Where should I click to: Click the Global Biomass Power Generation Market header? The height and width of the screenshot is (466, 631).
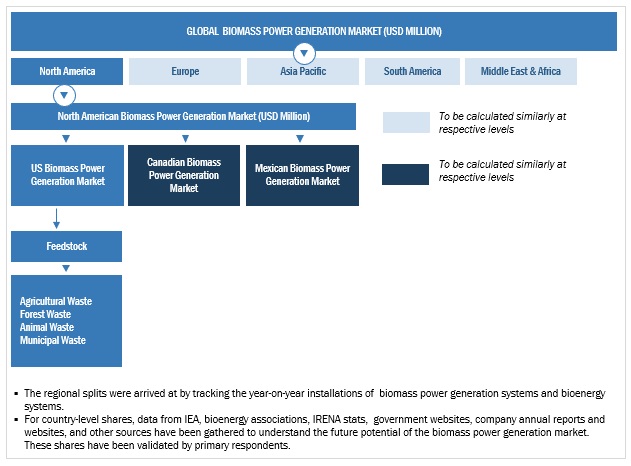tap(314, 31)
